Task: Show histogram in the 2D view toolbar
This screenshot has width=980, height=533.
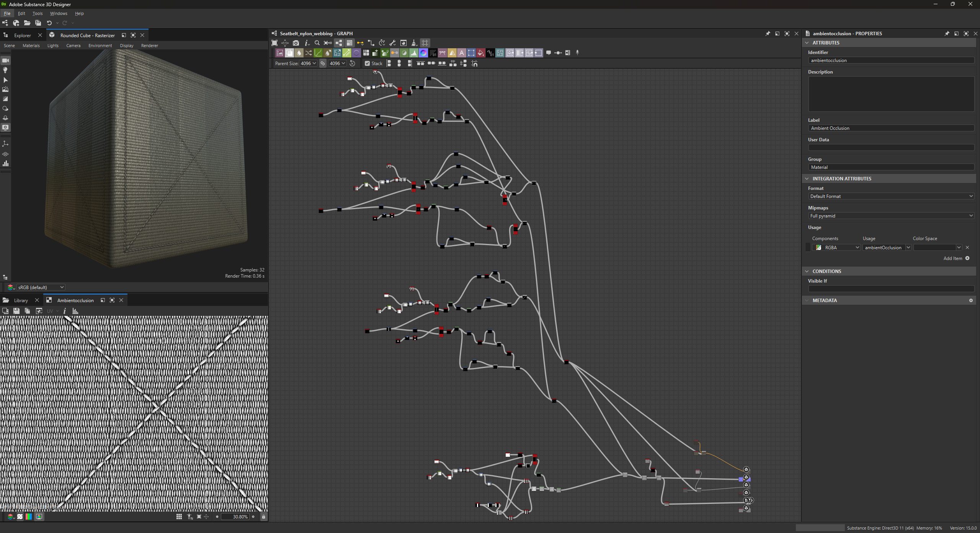Action: 75,311
